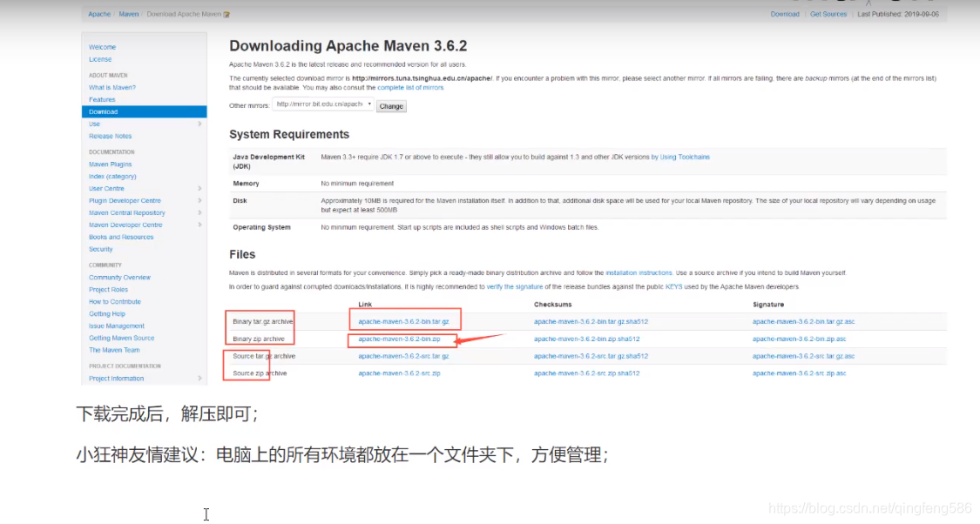Open the src.tar.gz.asc signature link
The image size is (980, 524).
pyautogui.click(x=804, y=356)
